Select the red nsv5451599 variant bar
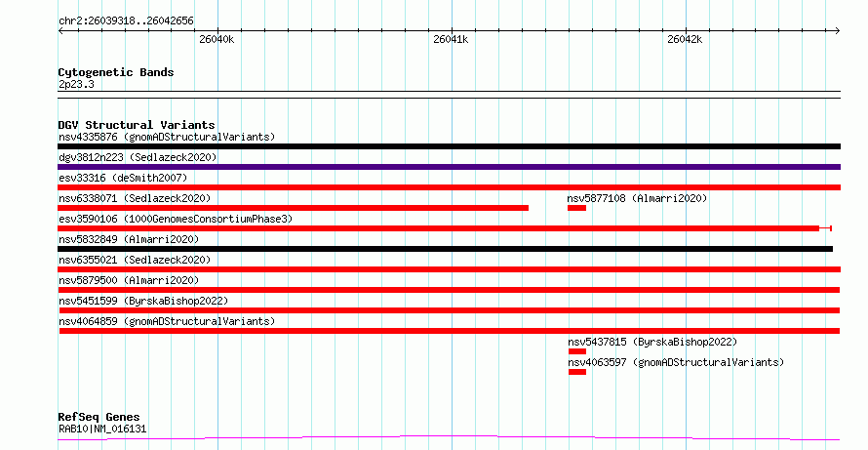868x450 pixels. tap(450, 310)
